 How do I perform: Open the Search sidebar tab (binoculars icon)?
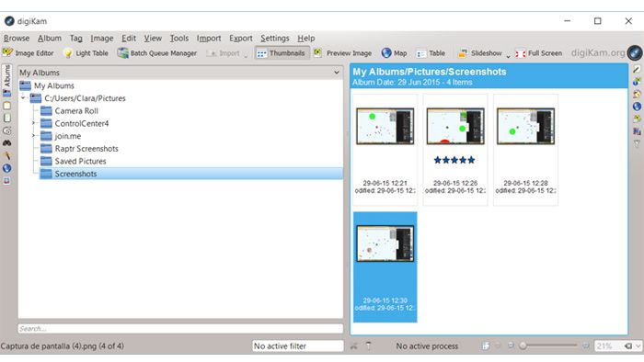click(x=7, y=143)
